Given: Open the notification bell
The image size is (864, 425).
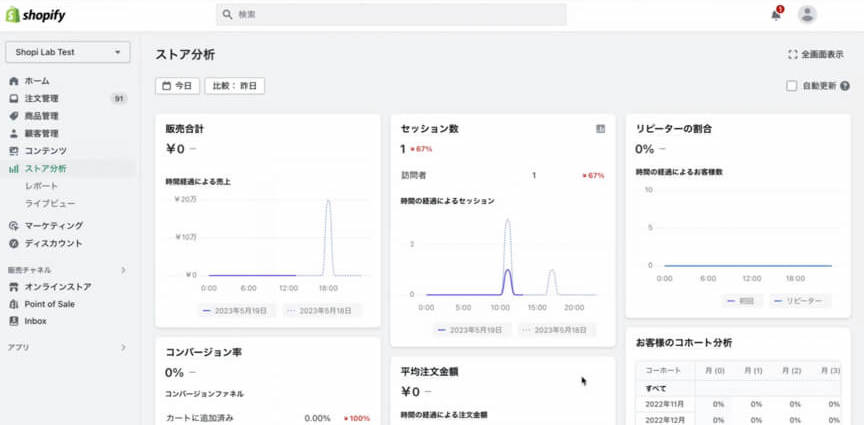Looking at the screenshot, I should pos(776,15).
